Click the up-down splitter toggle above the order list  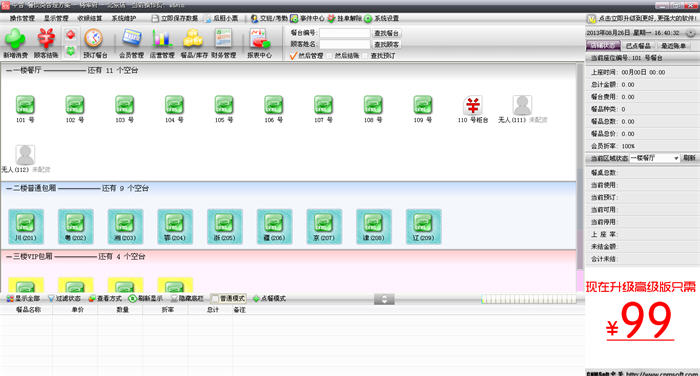(384, 299)
